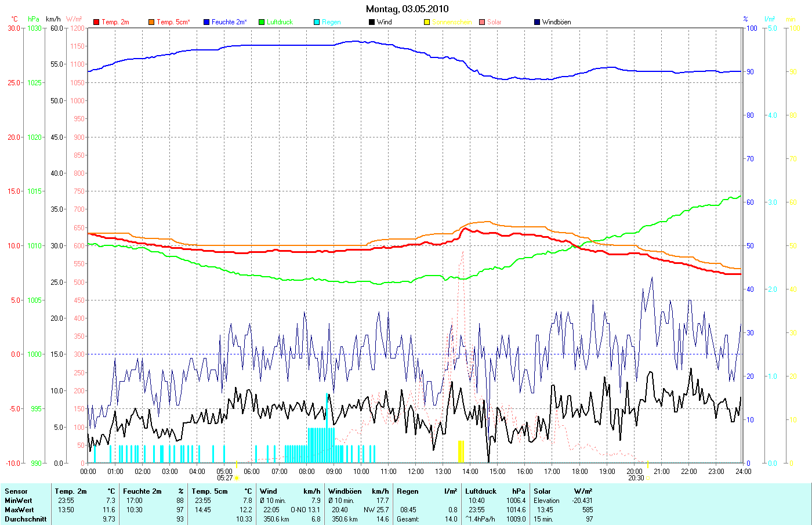This screenshot has width=812, height=525.
Task: Click the cyan Regen legend square
Action: point(317,22)
